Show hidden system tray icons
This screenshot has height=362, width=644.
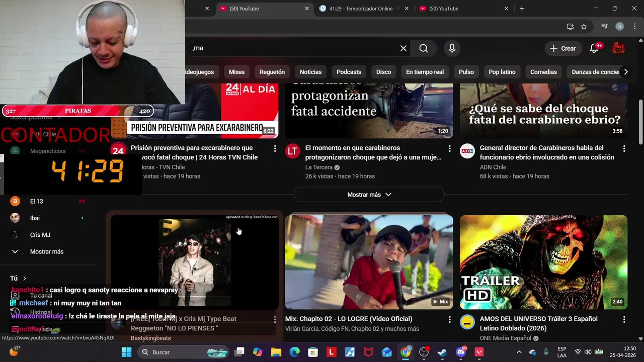click(519, 352)
